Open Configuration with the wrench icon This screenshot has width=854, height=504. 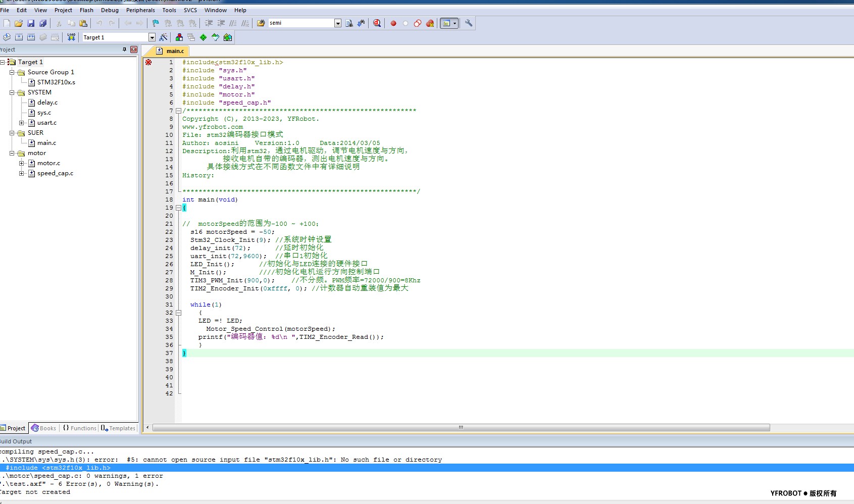tap(469, 23)
